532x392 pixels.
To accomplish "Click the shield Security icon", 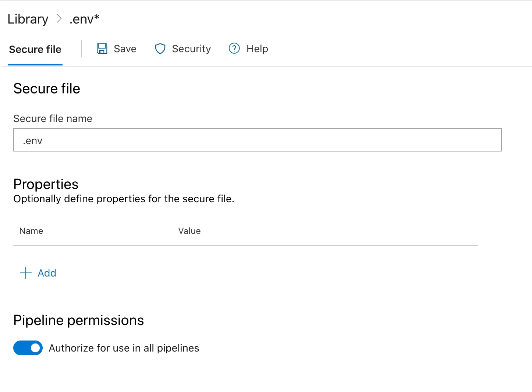I will point(160,49).
